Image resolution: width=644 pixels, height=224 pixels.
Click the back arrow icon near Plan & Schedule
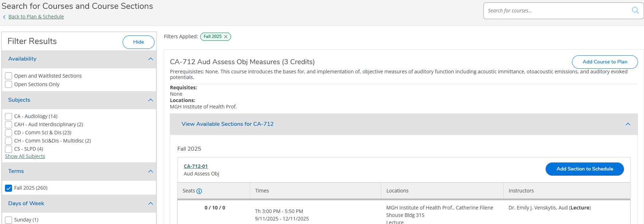point(4,17)
